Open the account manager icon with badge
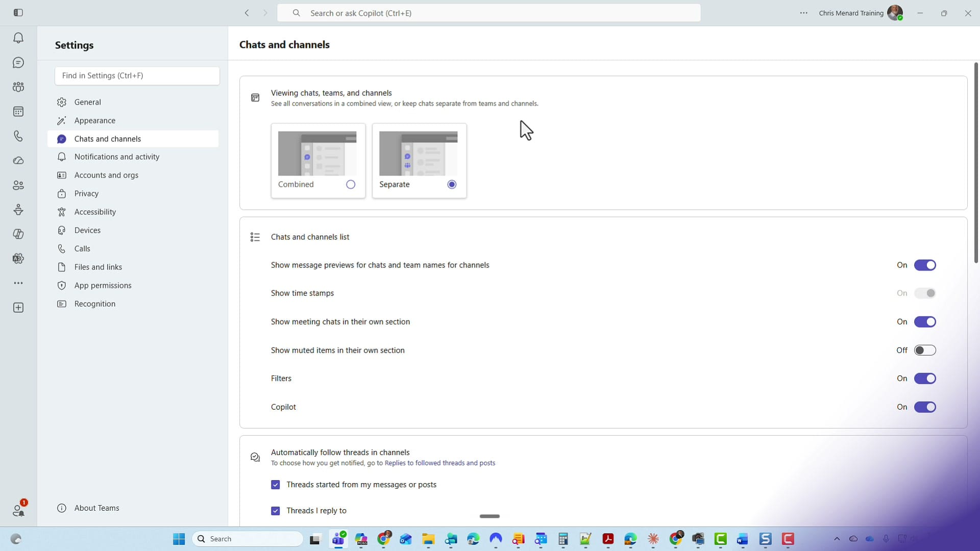The height and width of the screenshot is (551, 980). click(x=19, y=509)
